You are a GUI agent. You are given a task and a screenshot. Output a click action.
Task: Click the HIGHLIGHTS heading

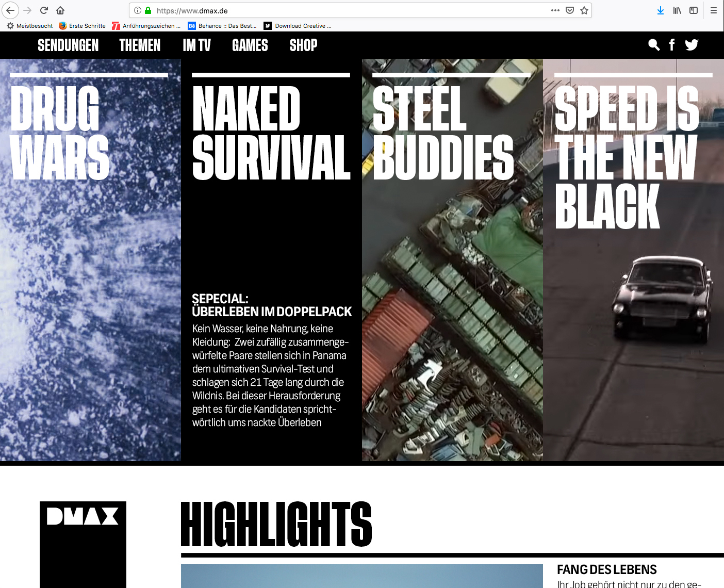pos(276,524)
